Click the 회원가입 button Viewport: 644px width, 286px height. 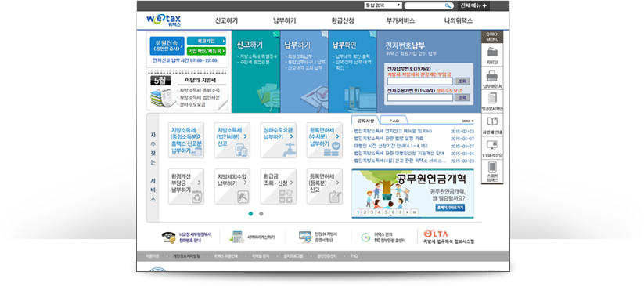click(206, 41)
